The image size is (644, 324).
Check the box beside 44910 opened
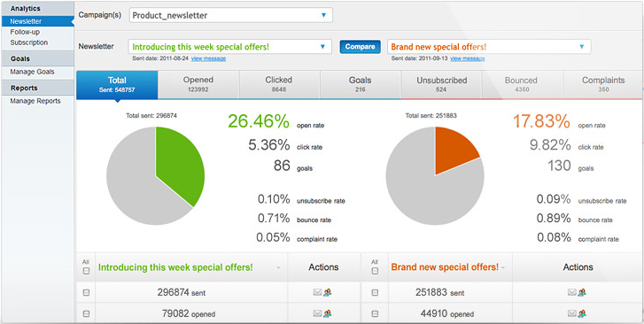coord(375,313)
